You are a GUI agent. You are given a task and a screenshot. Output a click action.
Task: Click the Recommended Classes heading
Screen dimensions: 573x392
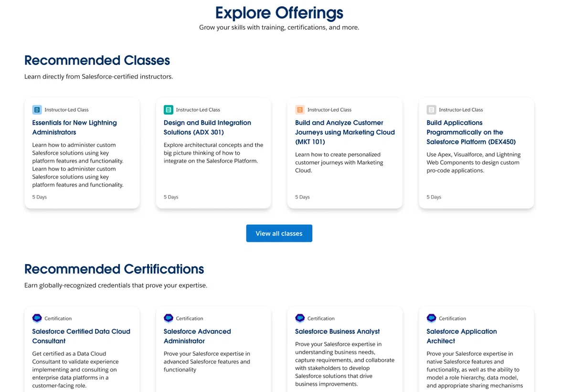[97, 60]
